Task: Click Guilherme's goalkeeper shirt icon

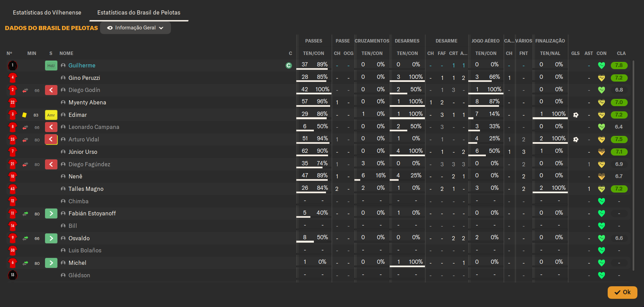Action: [12, 65]
